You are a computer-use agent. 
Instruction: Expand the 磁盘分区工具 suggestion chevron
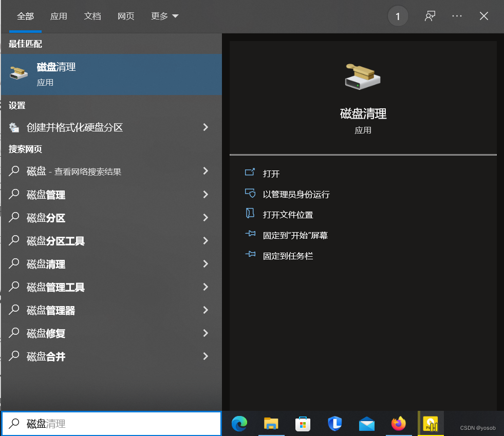click(x=206, y=241)
